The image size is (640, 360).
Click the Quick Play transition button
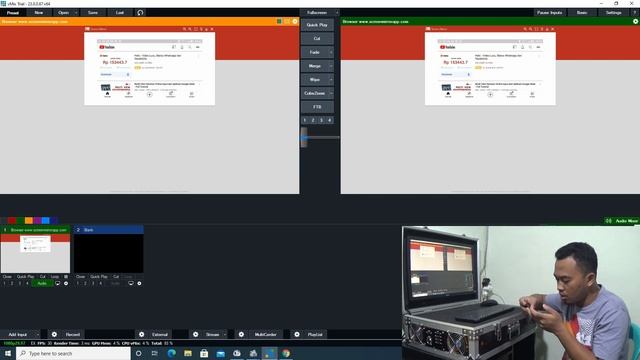coord(317,25)
